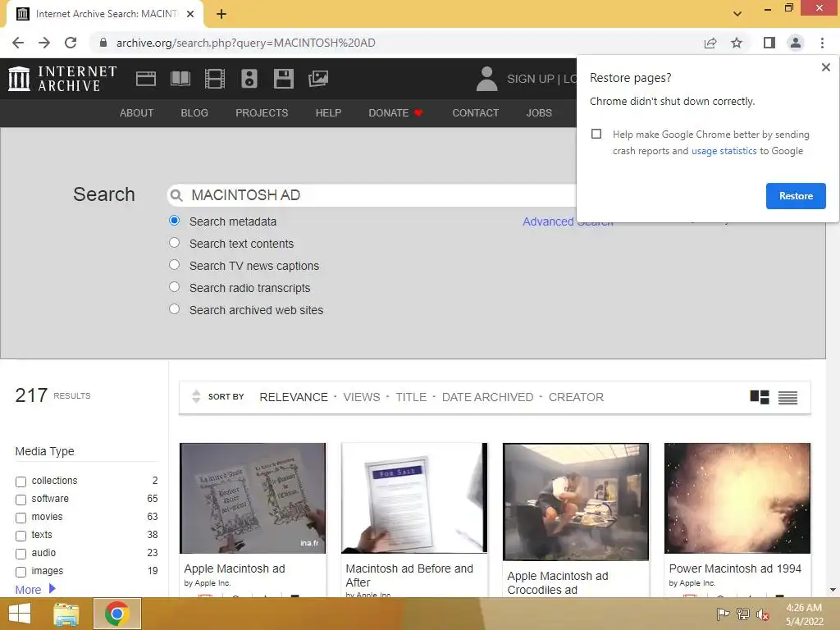Open a new browser tab
The image size is (840, 630).
(221, 15)
